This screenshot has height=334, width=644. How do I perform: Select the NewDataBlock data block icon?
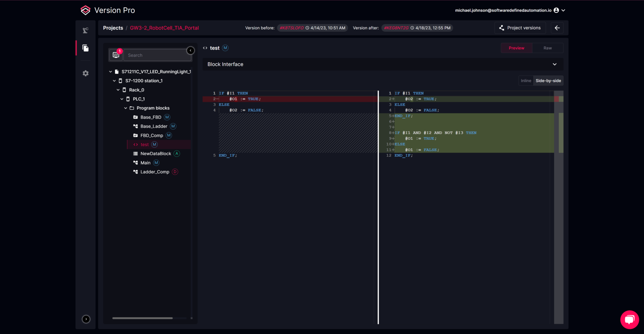(135, 153)
